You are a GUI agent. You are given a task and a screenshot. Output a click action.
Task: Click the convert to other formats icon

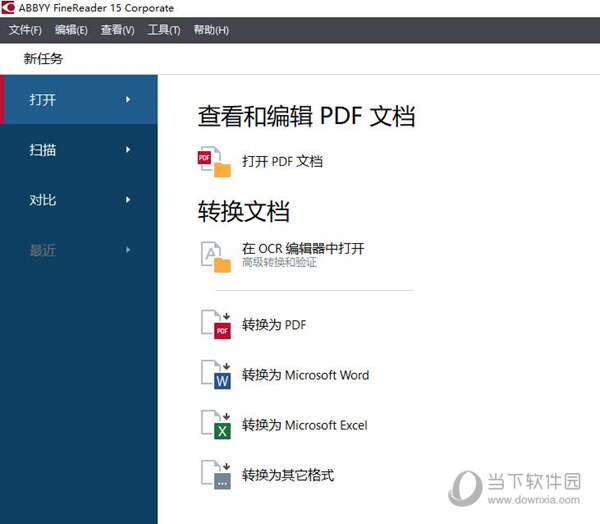[x=215, y=475]
